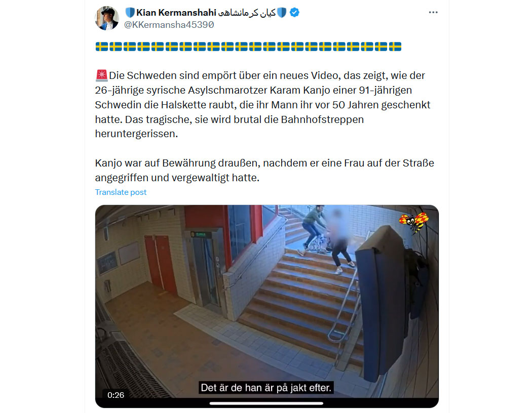Click the Persian name text in header
Viewport: 532px width, 413px height.
(x=247, y=13)
